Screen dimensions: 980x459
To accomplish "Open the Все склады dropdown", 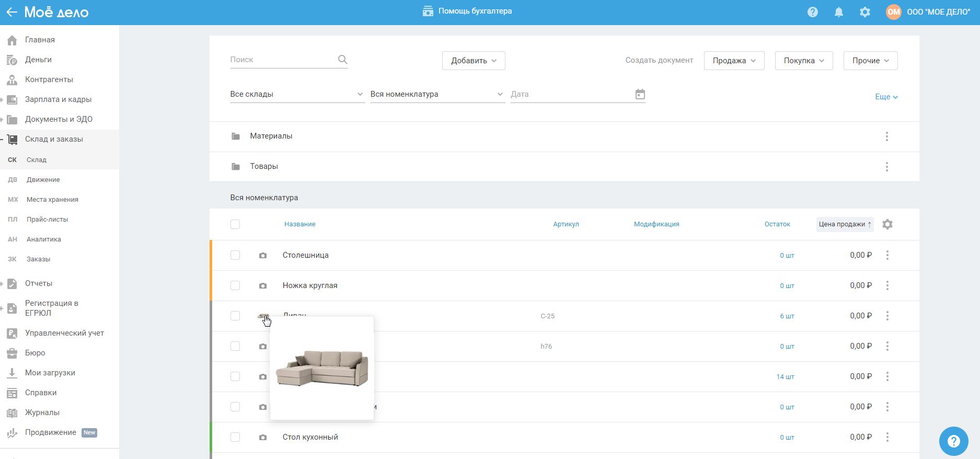I will coord(297,94).
